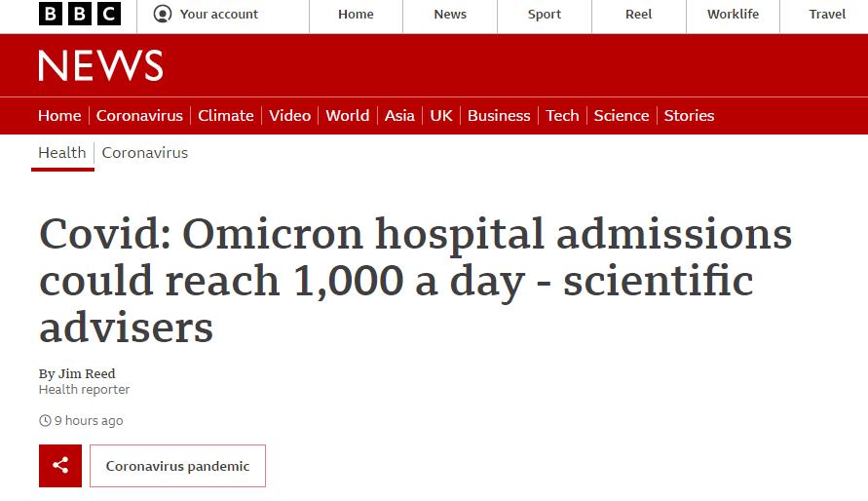Click the Coronavirus pandemic topic tag
The width and height of the screenshot is (868, 501).
tap(177, 466)
